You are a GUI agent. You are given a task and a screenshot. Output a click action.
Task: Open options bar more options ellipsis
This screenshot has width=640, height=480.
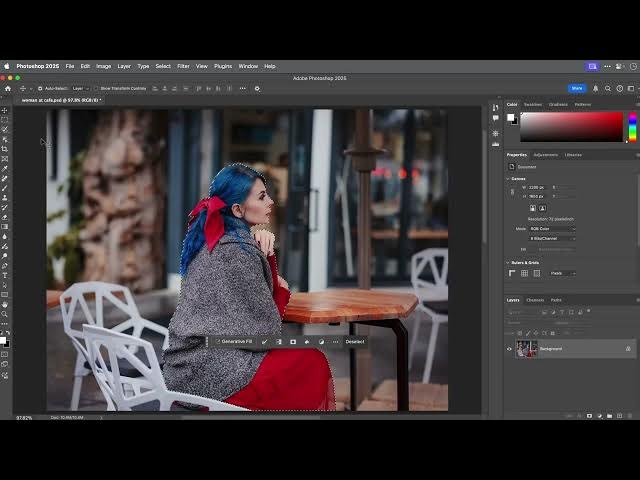pyautogui.click(x=243, y=88)
